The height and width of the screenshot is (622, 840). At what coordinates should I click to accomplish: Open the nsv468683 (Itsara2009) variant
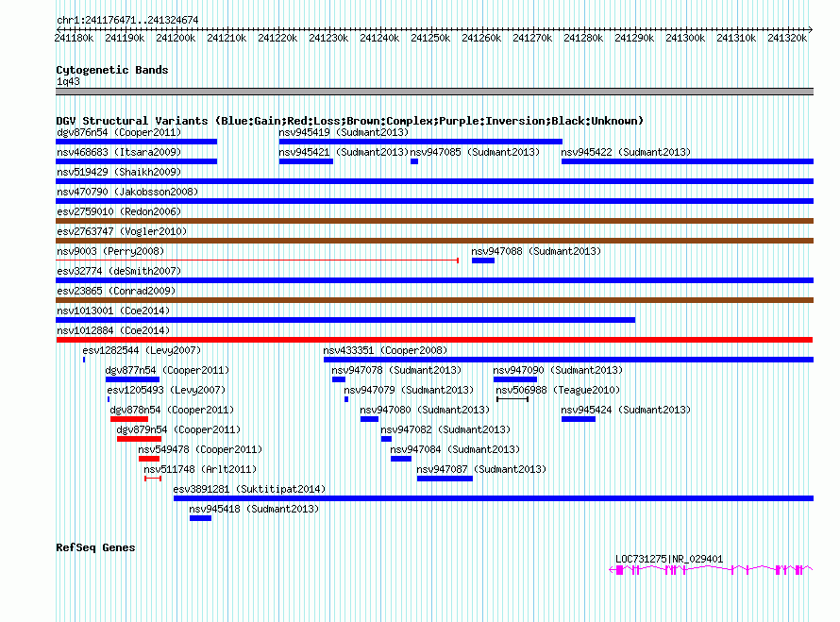119,152
